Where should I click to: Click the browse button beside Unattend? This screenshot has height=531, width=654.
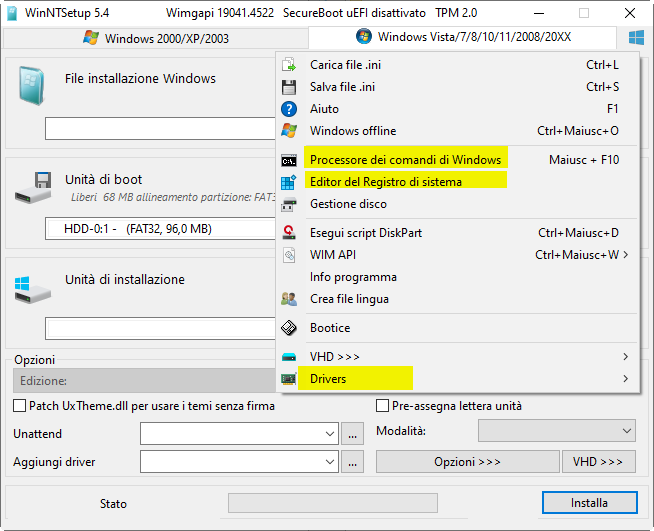(x=352, y=434)
